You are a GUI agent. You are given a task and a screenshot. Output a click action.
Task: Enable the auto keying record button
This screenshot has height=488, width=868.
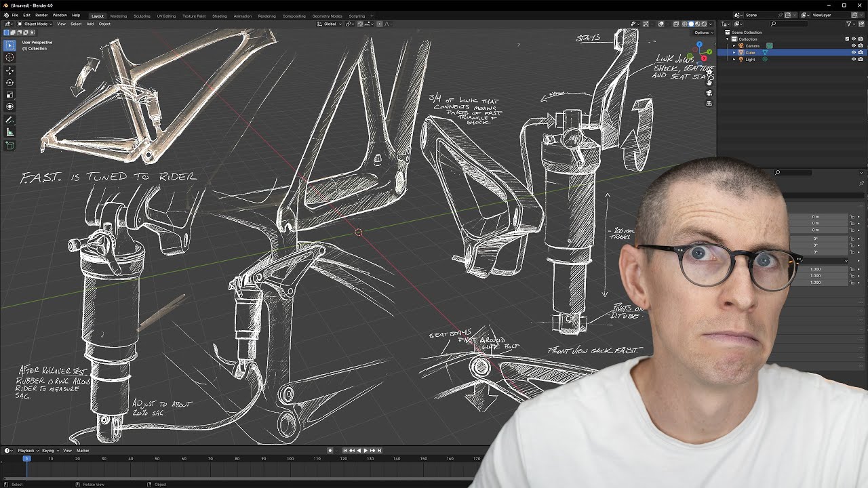(330, 451)
